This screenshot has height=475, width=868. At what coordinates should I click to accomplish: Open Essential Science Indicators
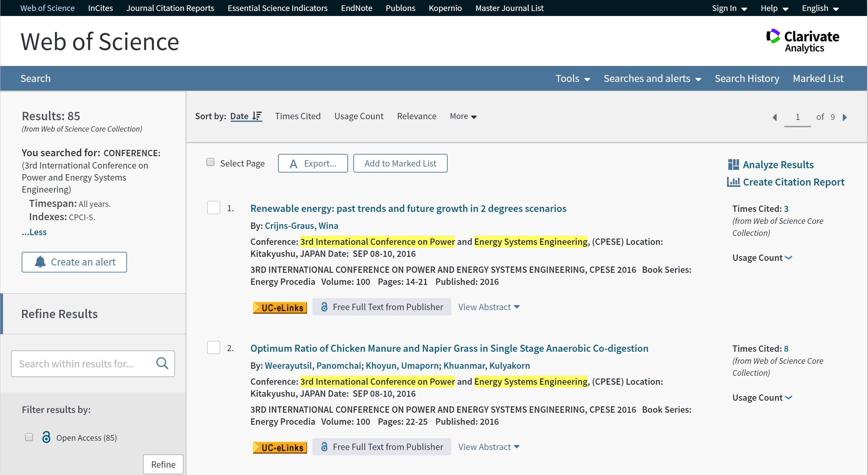click(277, 8)
